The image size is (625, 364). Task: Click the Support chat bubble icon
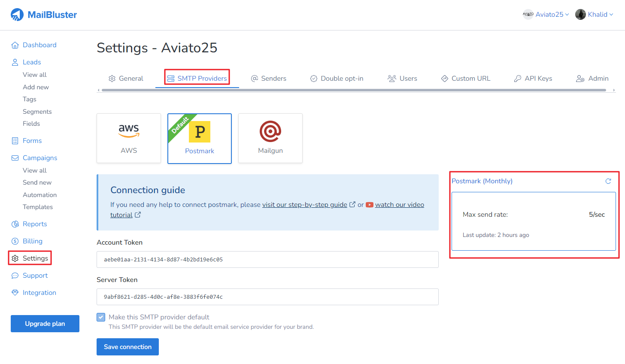pos(15,276)
